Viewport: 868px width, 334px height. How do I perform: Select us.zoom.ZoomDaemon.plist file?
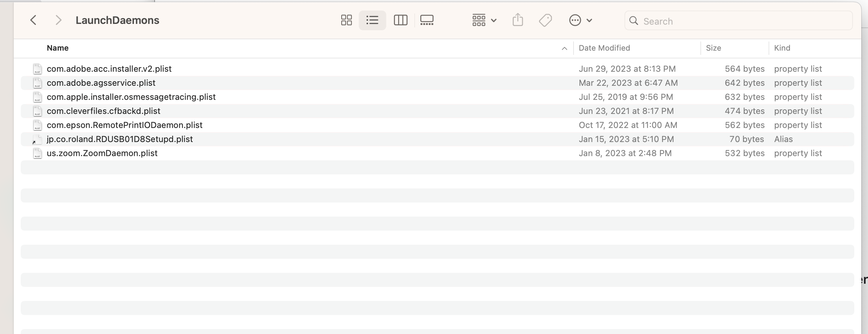pos(102,153)
